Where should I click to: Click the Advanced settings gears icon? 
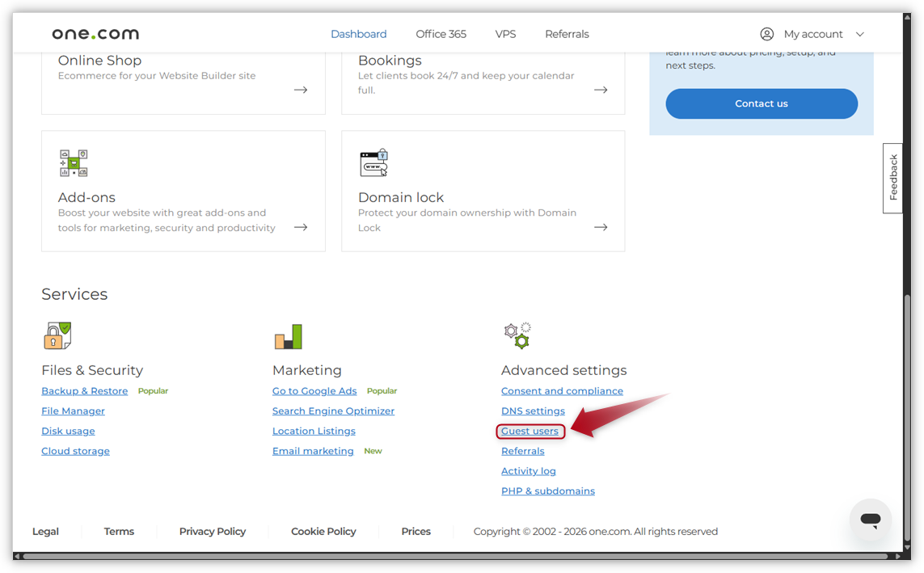[x=517, y=335]
